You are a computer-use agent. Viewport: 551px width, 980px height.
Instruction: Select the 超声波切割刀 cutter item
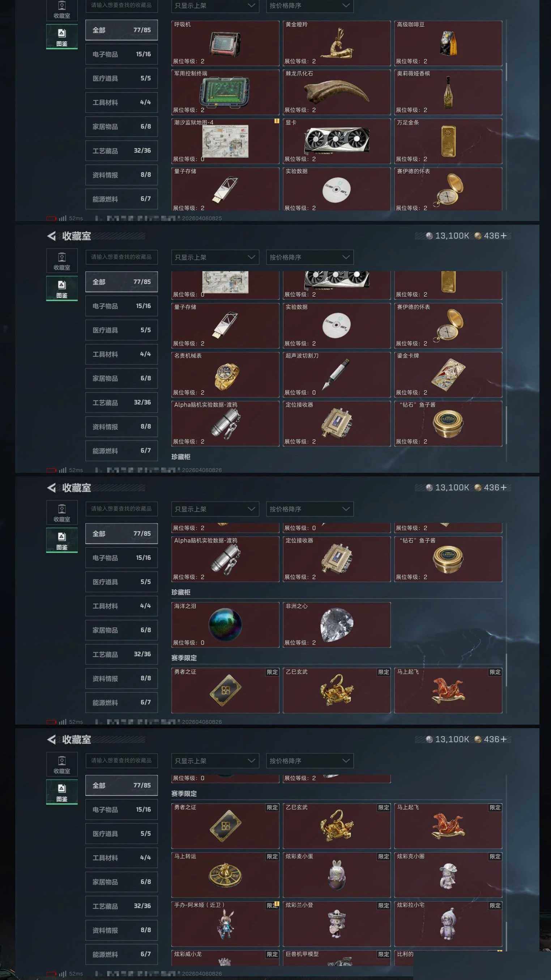point(337,375)
